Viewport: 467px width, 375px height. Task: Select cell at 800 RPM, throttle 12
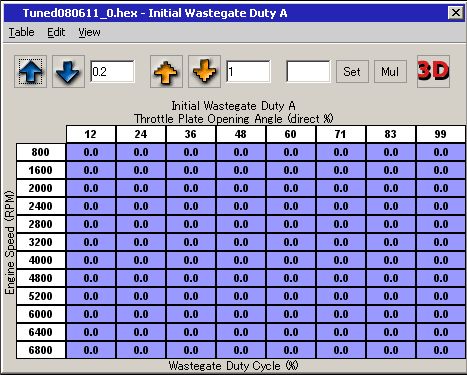(91, 152)
